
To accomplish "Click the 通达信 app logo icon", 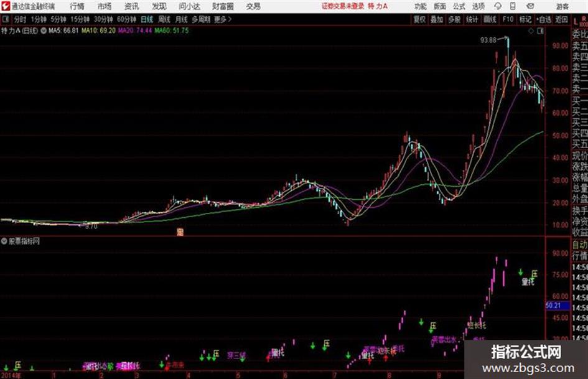I will point(6,6).
